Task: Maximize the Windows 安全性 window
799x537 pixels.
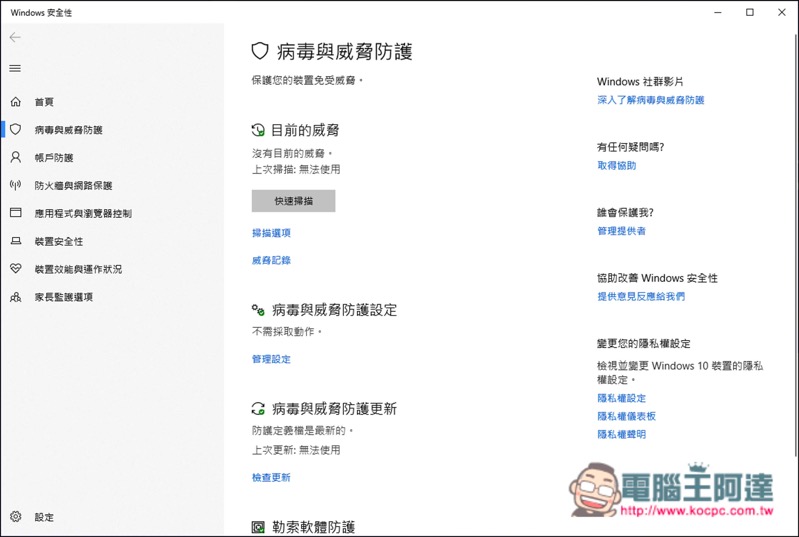Action: (750, 12)
